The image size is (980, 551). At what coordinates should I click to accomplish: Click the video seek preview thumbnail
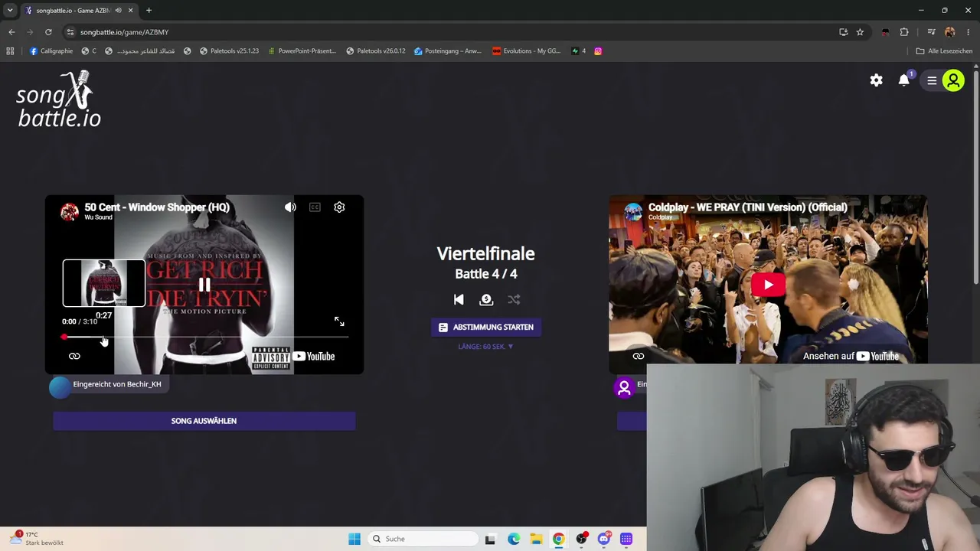pos(104,283)
